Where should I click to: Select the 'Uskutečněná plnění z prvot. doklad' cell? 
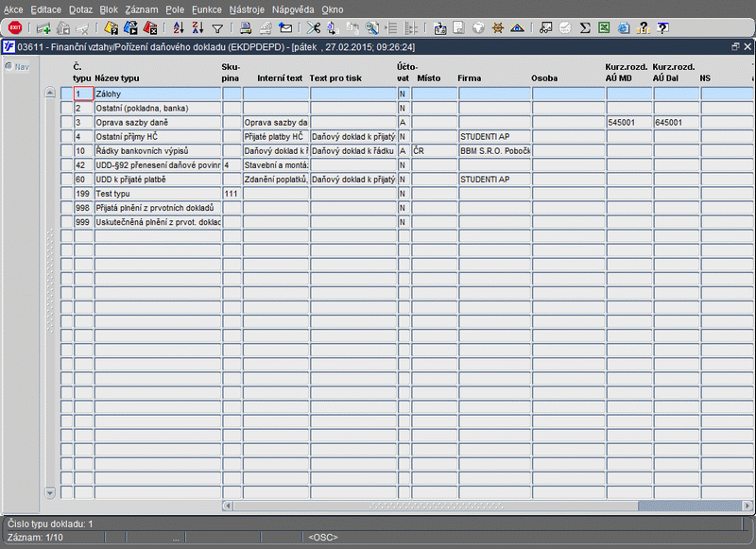[158, 222]
